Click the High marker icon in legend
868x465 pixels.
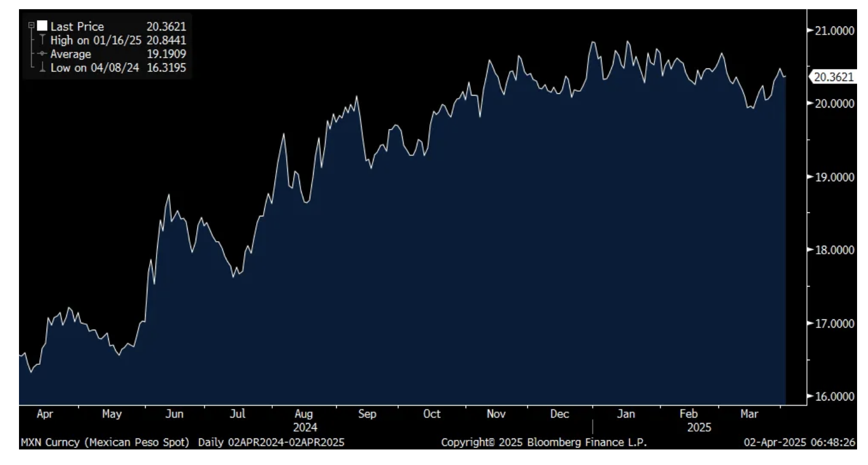click(x=42, y=40)
